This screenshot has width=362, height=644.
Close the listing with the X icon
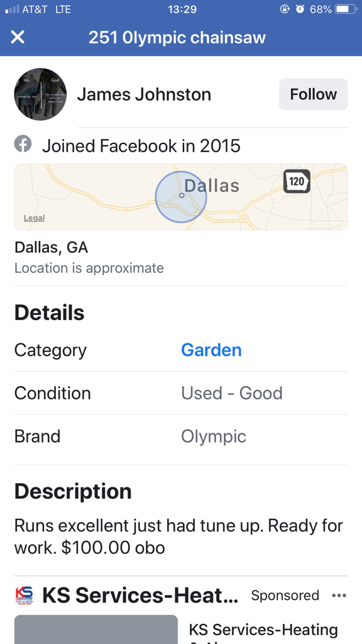pos(18,37)
